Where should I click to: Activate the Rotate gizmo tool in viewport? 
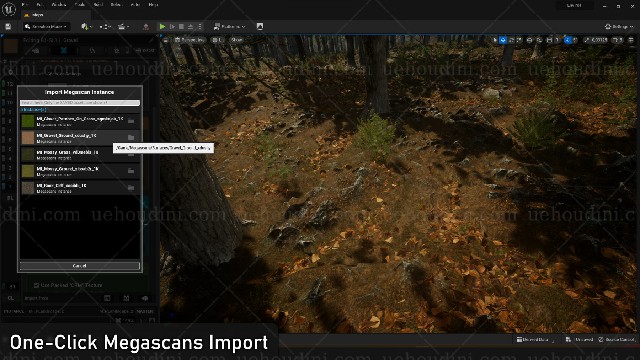pos(511,40)
